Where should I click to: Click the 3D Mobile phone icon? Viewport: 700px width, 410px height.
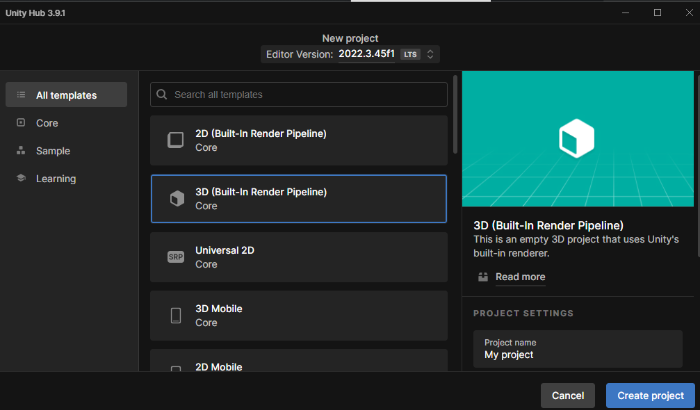(176, 315)
